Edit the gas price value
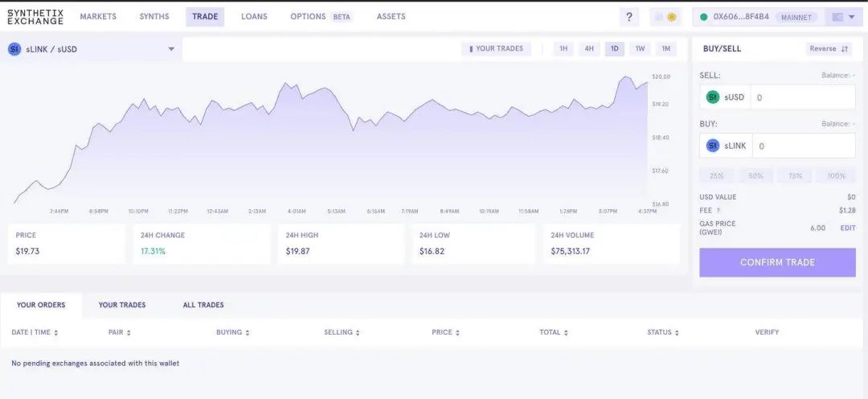 (848, 228)
